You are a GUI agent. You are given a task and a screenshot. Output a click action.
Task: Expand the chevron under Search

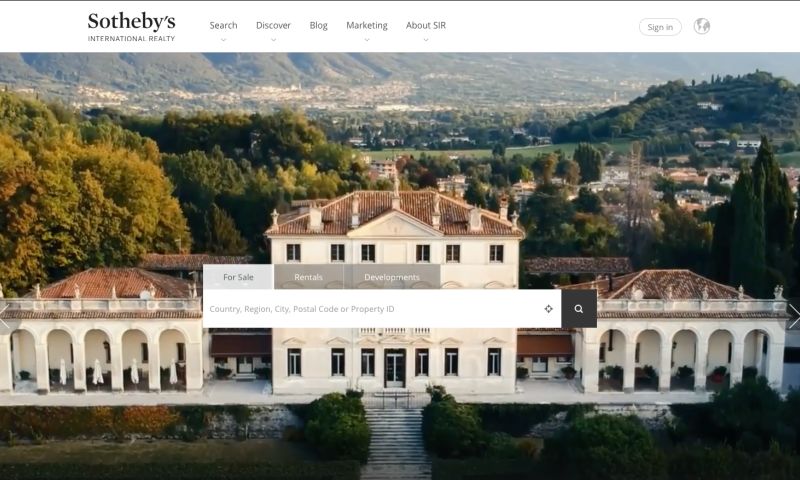[223, 41]
